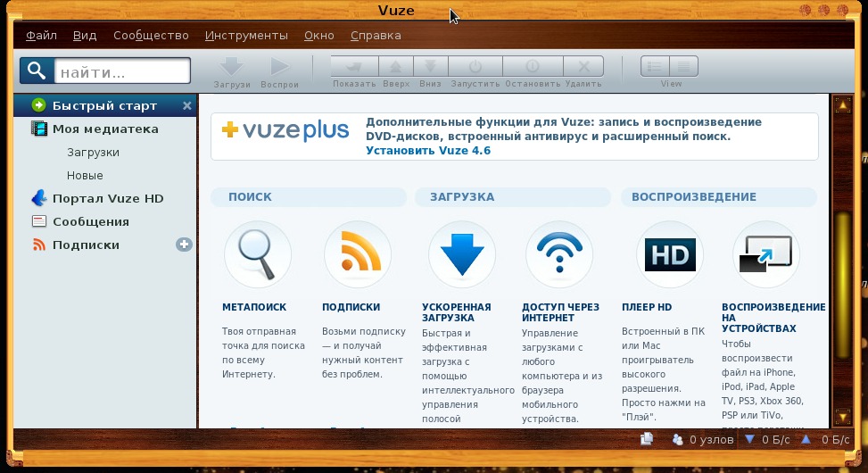868x473 pixels.
Task: Click the film-strip Моя медиатека icon
Action: (x=38, y=129)
